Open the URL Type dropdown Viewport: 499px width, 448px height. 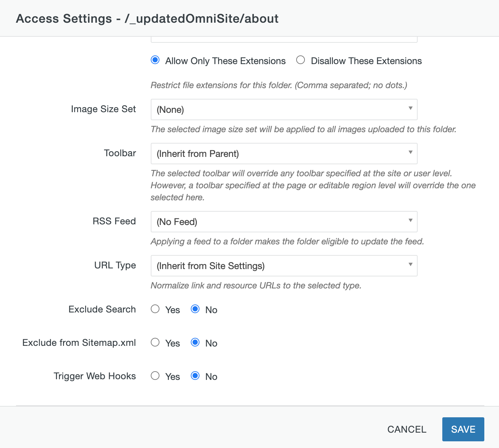284,266
